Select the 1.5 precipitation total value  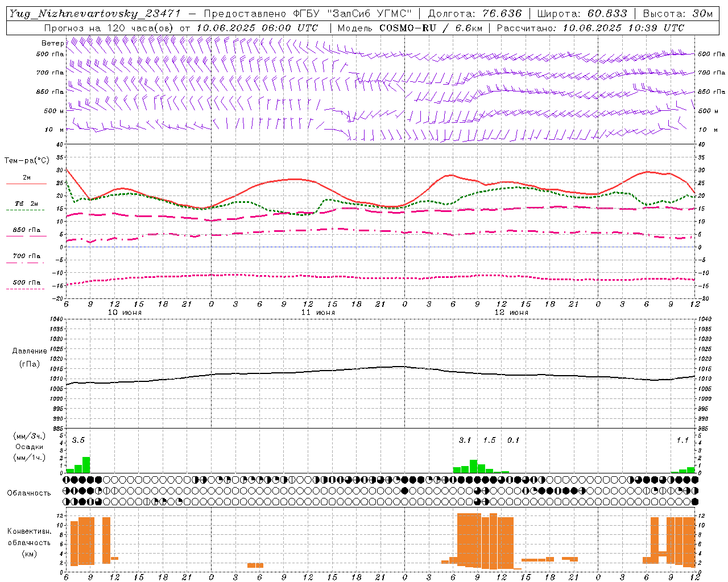(489, 440)
